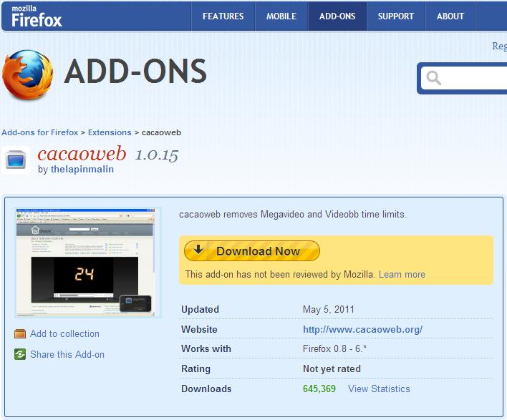507x420 pixels.
Task: Click the Add to collection box icon
Action: [x=20, y=333]
